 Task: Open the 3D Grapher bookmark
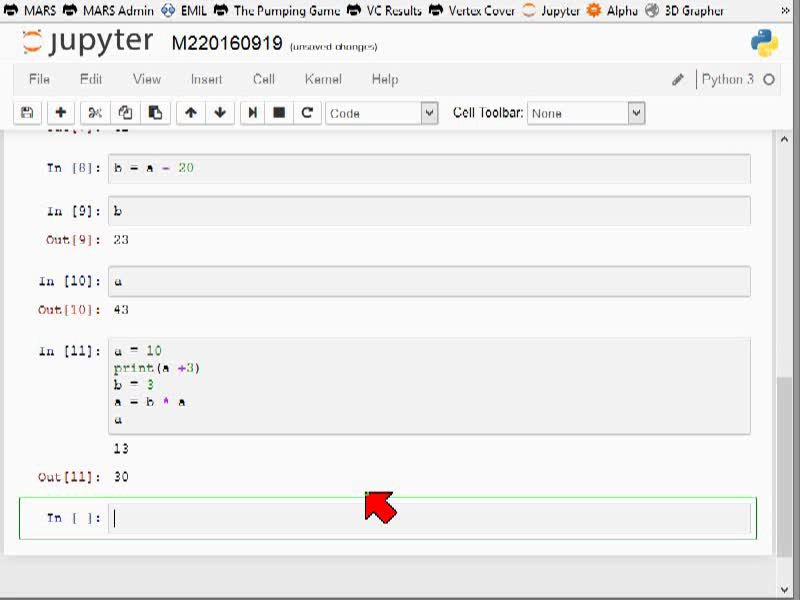[x=684, y=10]
